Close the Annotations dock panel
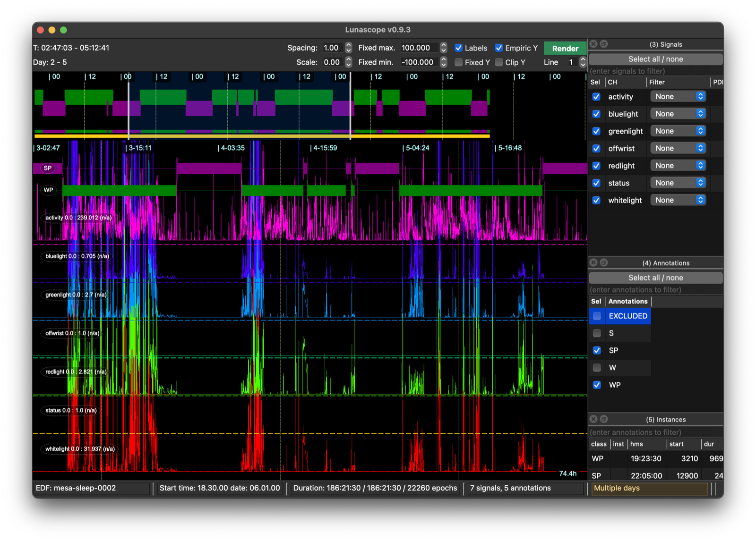This screenshot has height=541, width=756. tap(593, 262)
